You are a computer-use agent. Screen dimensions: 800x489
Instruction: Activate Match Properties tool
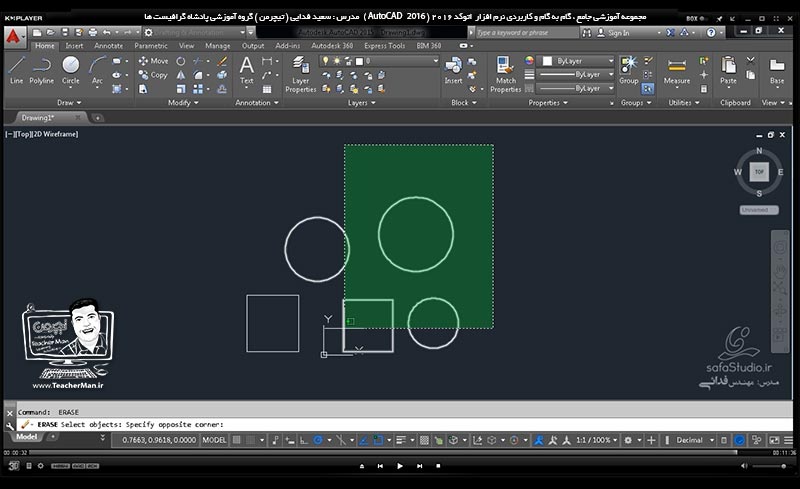pos(505,75)
